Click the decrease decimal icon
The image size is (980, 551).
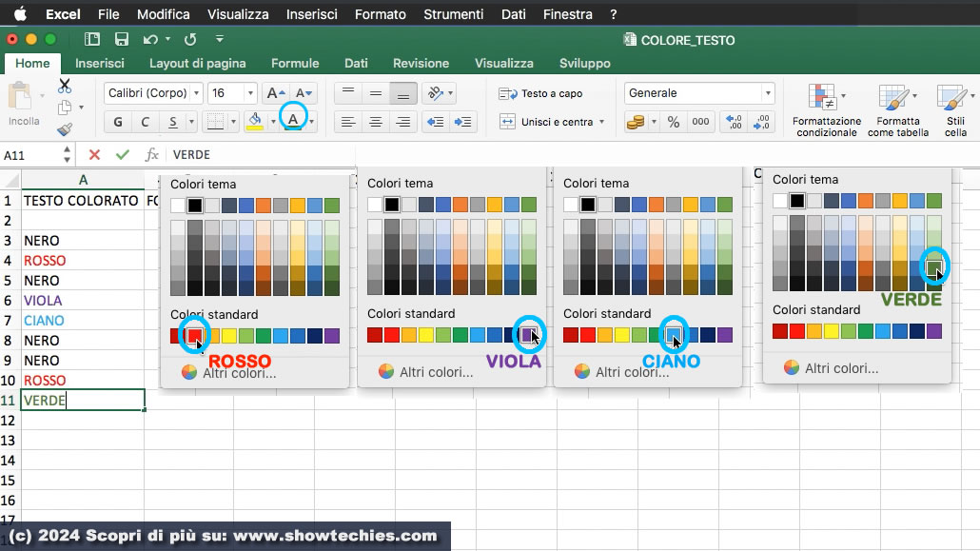point(761,122)
